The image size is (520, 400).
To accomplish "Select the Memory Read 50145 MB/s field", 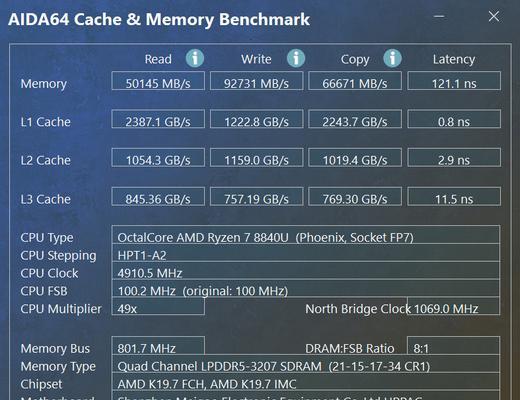I will click(x=158, y=81).
